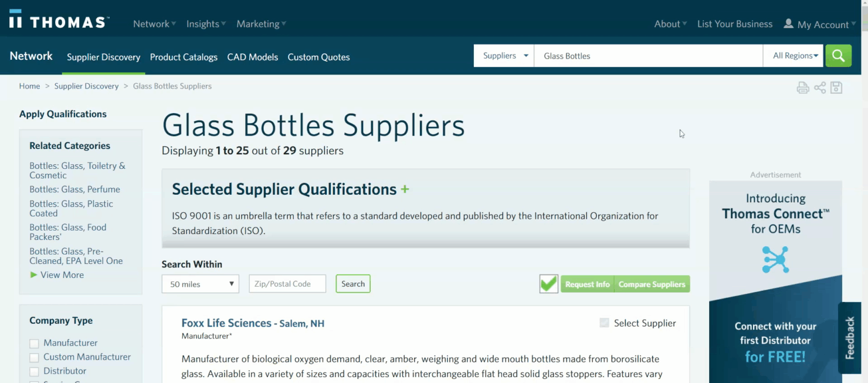Screen dimensions: 868x383
Task: Open the Feedback side tab
Action: [x=850, y=338]
